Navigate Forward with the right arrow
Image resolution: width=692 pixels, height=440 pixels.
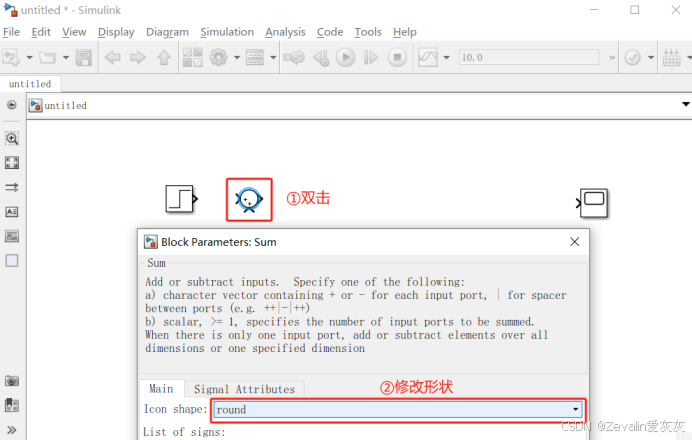pos(138,57)
